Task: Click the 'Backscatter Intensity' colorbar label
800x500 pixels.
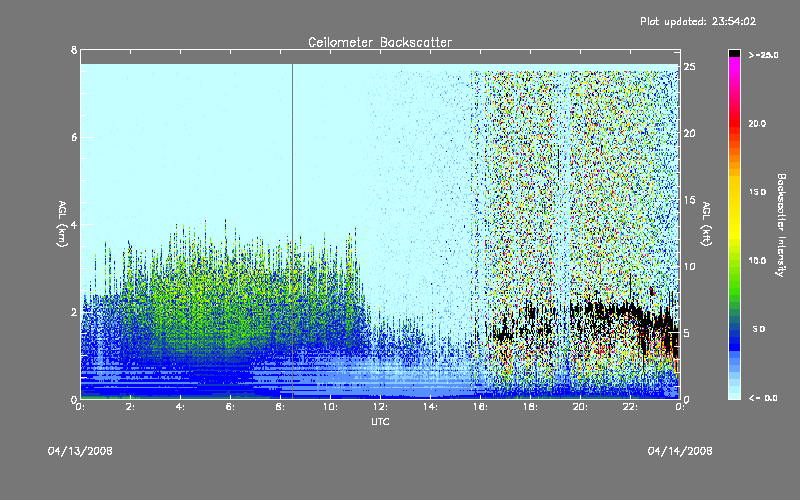Action: [781, 225]
